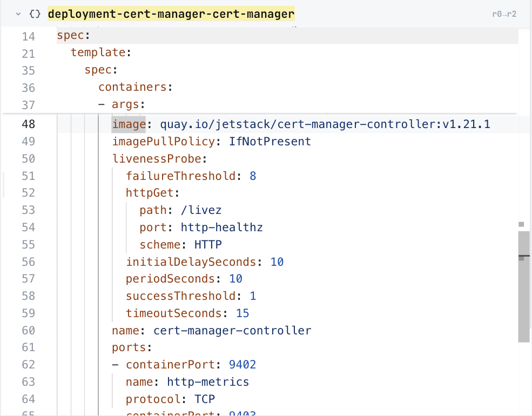Viewport: 532px width, 416px height.
Task: Click the 'TCP' protocol value
Action: pyautogui.click(x=205, y=399)
